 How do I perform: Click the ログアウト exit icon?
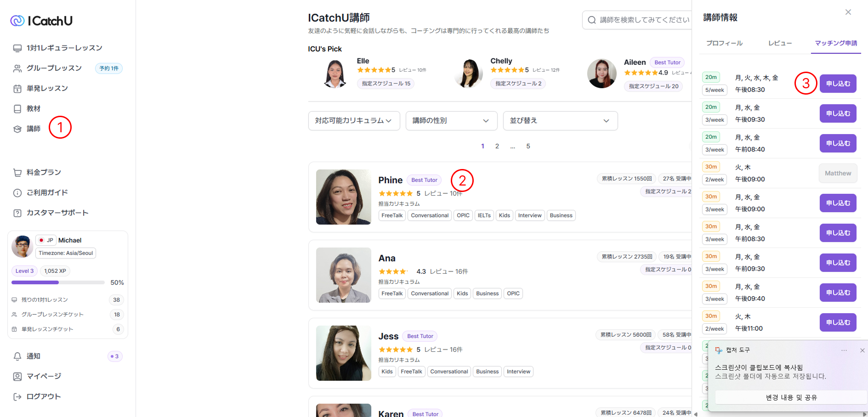[17, 397]
